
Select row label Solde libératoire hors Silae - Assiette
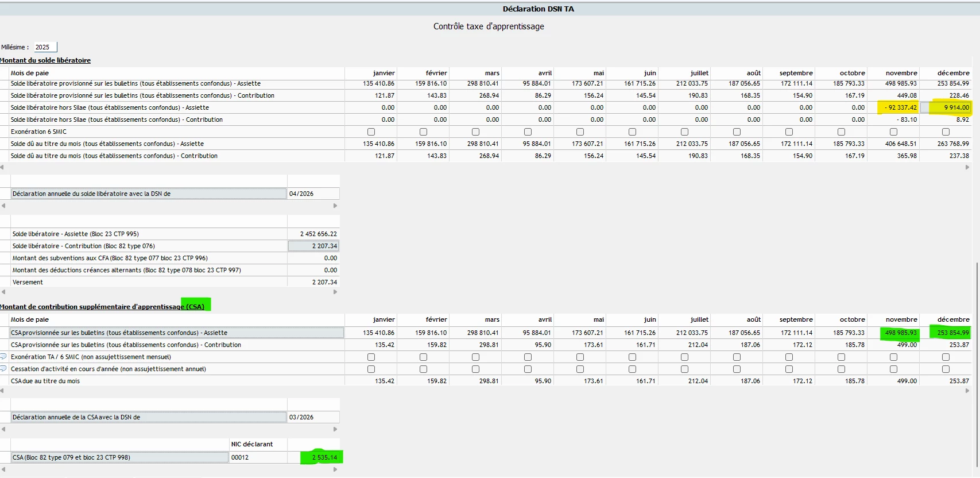[110, 107]
